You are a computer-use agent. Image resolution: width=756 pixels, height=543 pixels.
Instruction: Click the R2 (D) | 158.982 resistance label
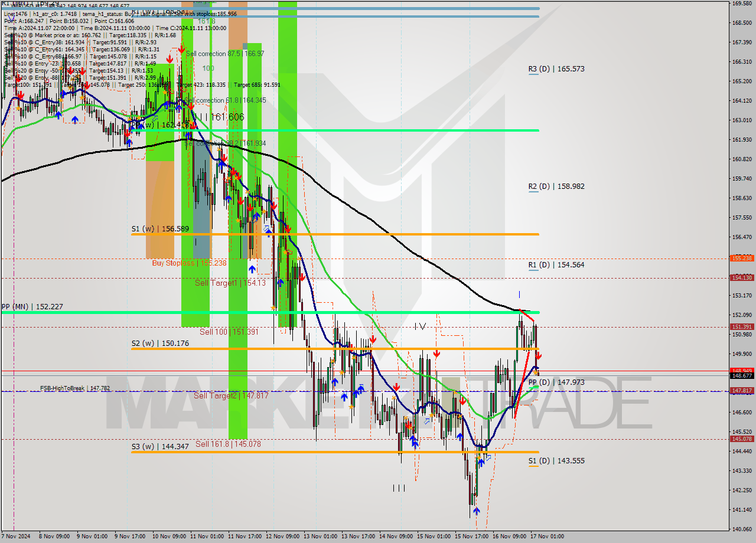[556, 187]
